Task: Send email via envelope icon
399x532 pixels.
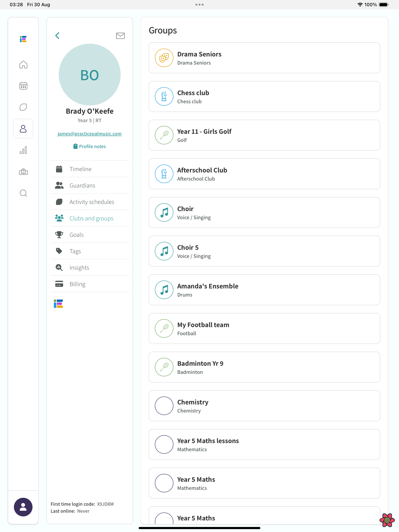Action: tap(120, 36)
